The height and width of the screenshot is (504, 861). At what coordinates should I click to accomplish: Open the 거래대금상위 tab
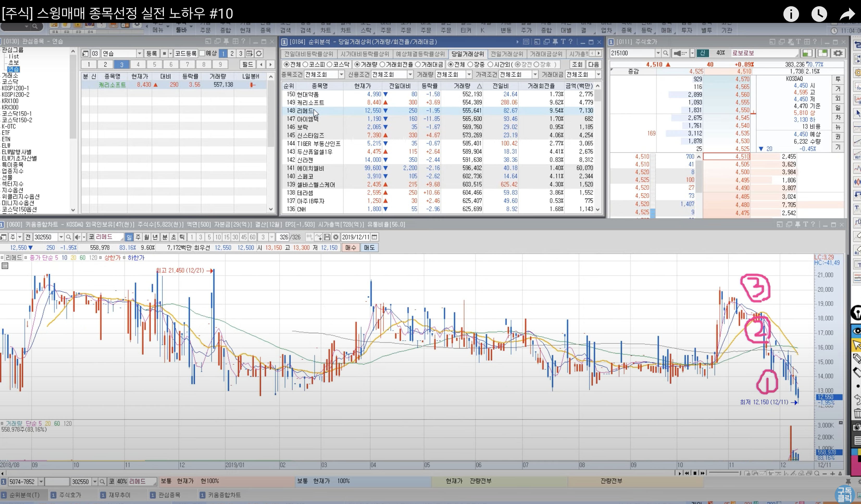[x=546, y=54]
